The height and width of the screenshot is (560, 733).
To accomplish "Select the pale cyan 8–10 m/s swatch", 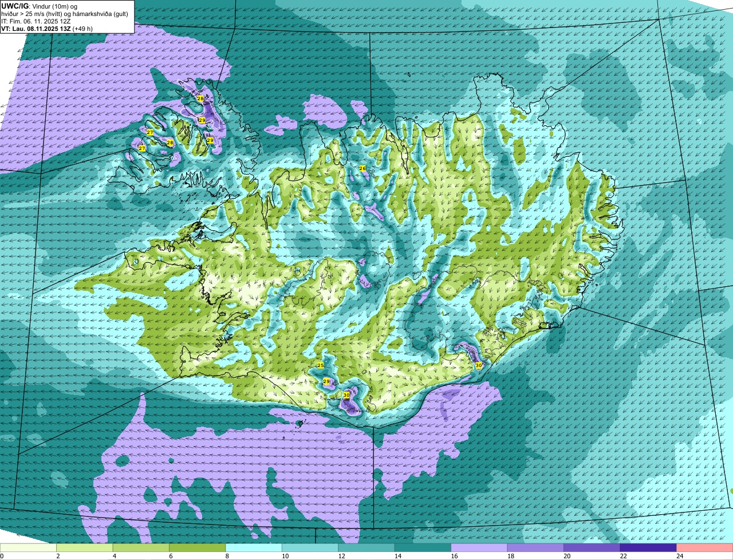I will point(254,547).
